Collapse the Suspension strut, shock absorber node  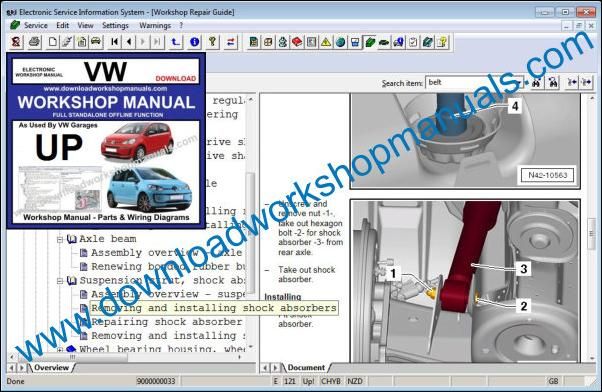[x=60, y=281]
